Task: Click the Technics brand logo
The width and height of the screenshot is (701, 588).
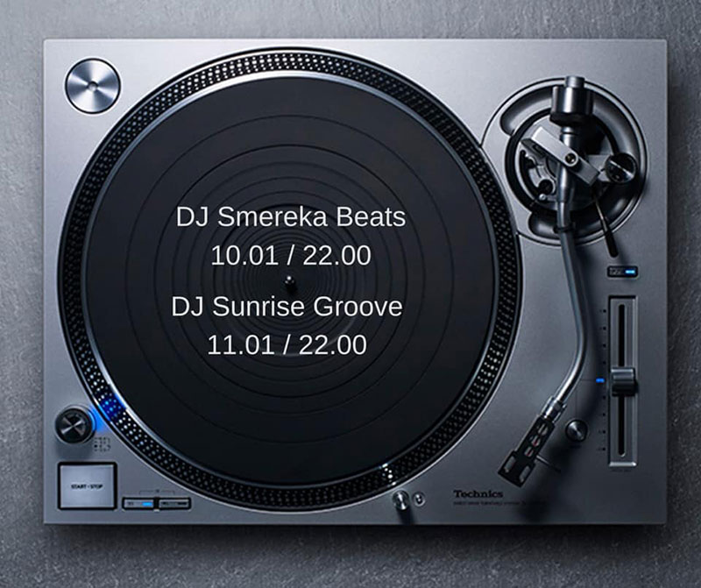Action: [477, 495]
